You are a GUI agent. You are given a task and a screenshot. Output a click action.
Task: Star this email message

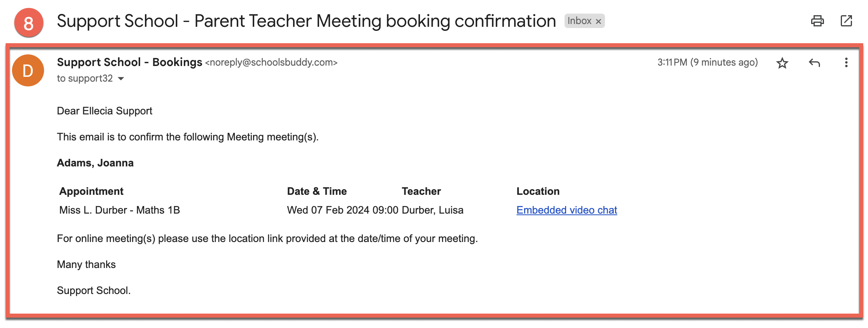pos(782,63)
